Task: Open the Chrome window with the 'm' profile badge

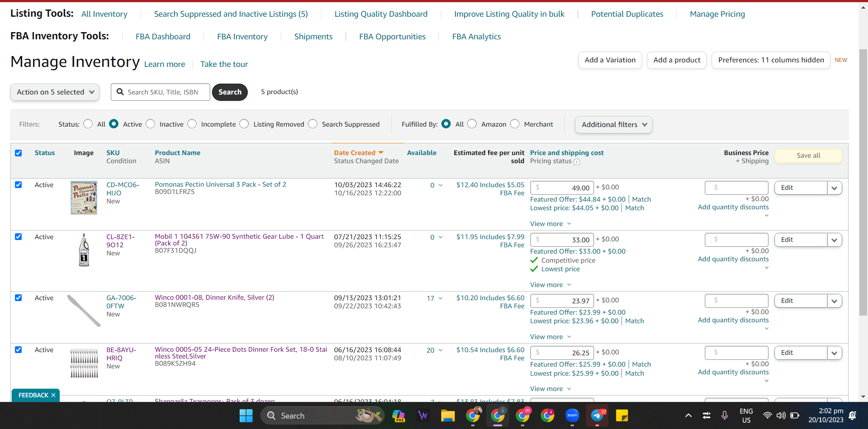Action: click(523, 415)
